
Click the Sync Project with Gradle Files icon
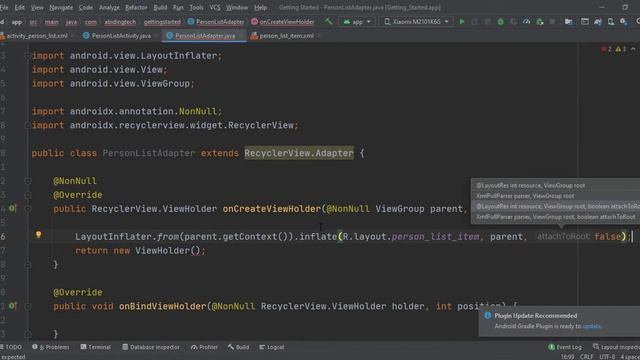point(598,22)
